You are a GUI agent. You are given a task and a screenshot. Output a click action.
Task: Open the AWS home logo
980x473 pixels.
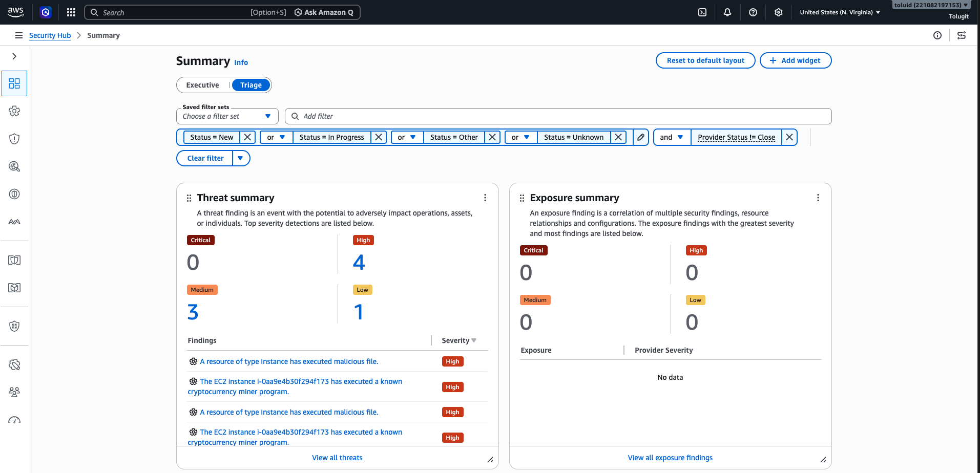tap(16, 12)
